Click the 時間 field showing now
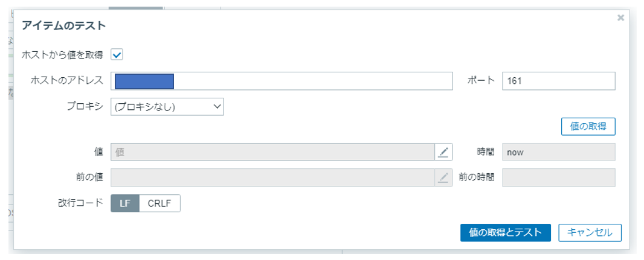The image size is (644, 260). 559,152
